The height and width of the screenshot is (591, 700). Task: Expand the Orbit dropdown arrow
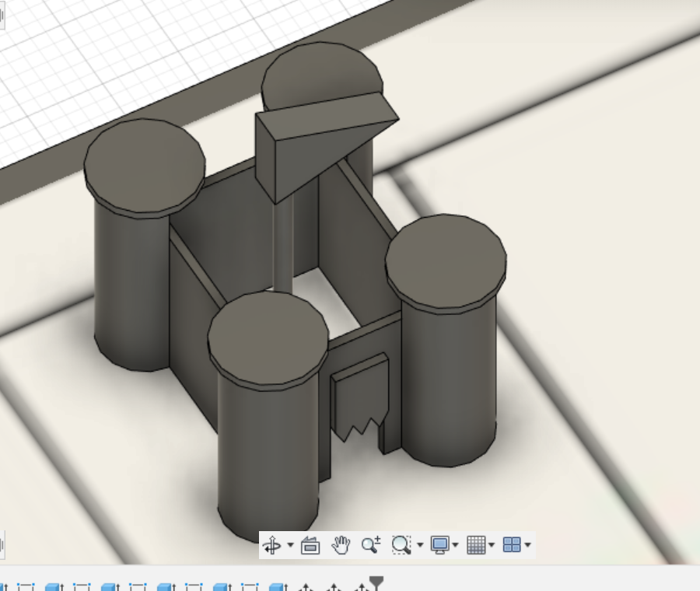[289, 544]
